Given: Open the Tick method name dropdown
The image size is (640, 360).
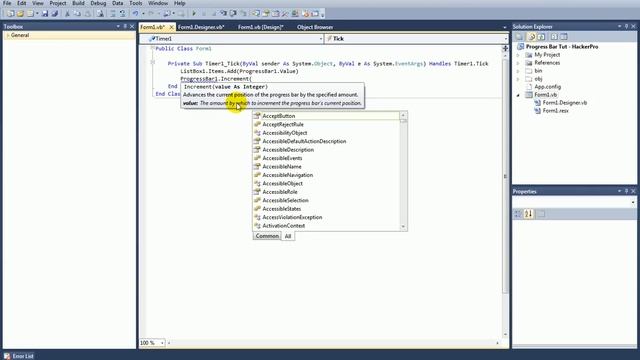Looking at the screenshot, I should (506, 38).
